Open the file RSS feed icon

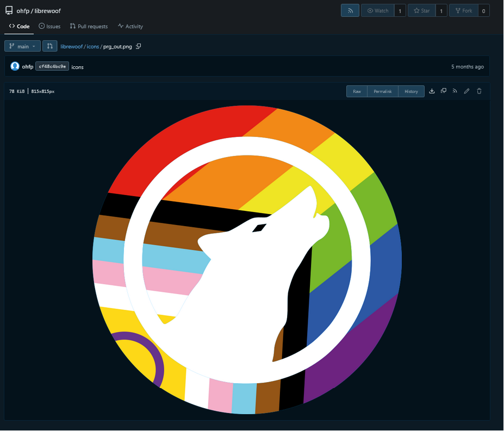(x=455, y=91)
